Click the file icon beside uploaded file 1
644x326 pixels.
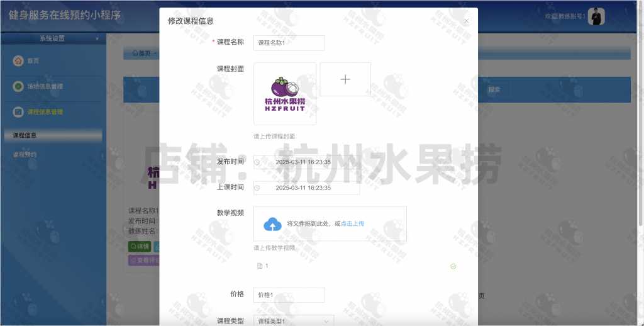tap(260, 266)
